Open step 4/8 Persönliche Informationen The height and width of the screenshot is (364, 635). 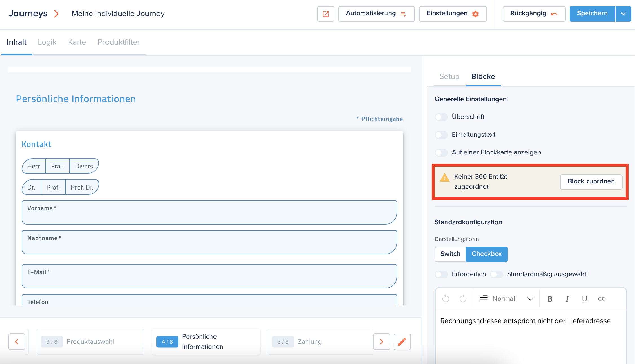206,342
